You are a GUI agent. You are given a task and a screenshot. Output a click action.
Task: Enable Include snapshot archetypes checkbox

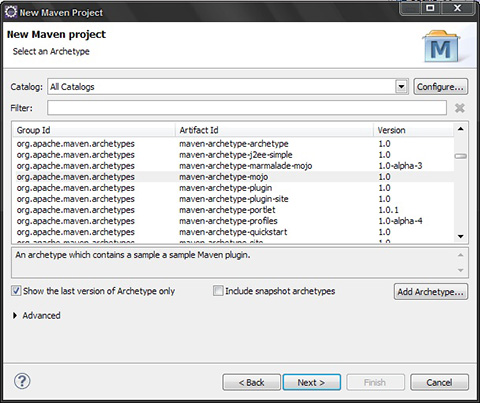(x=218, y=291)
